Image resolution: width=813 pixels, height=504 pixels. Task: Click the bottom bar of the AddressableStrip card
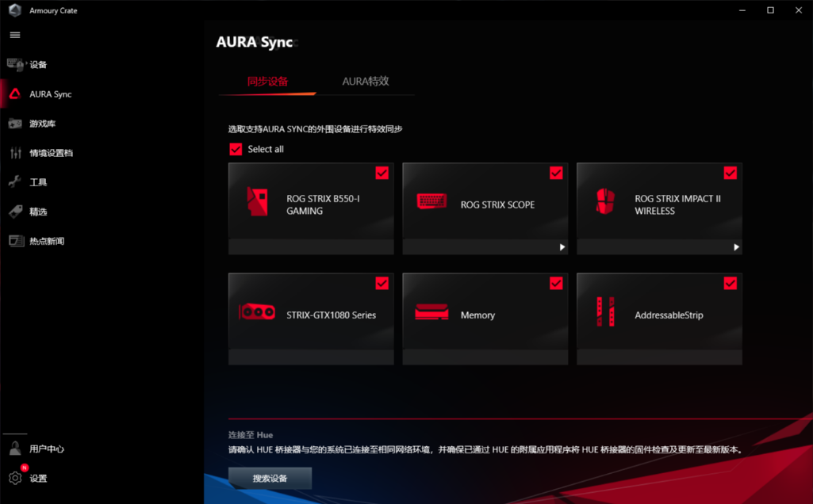(x=660, y=357)
